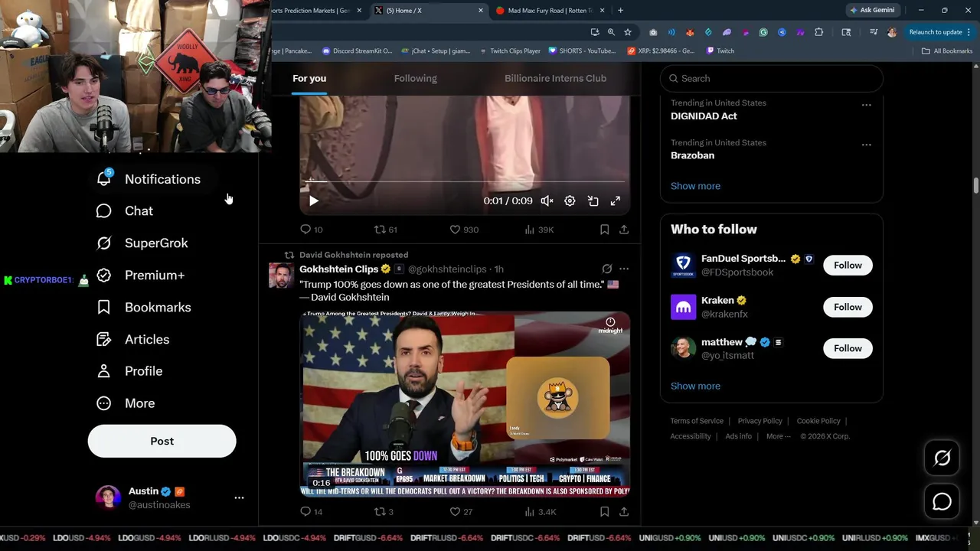Image resolution: width=980 pixels, height=551 pixels.
Task: Click the X Search field
Action: (771, 79)
